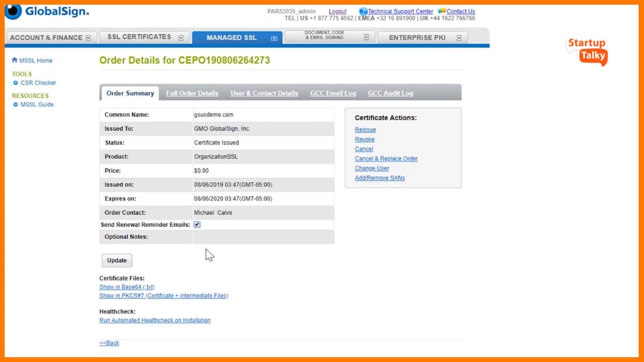Open Show in Base64 (.txt) link
Viewport: 644px width, 362px height.
pyautogui.click(x=127, y=287)
